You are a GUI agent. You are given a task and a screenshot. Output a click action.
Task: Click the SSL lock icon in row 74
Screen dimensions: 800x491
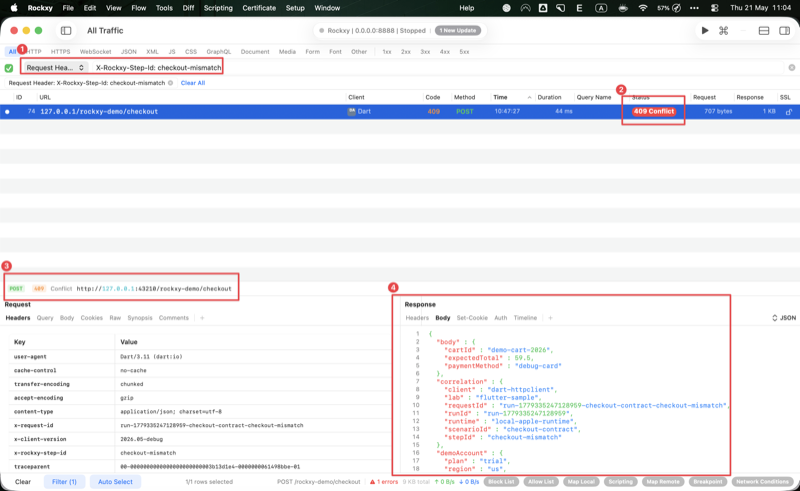pyautogui.click(x=789, y=111)
